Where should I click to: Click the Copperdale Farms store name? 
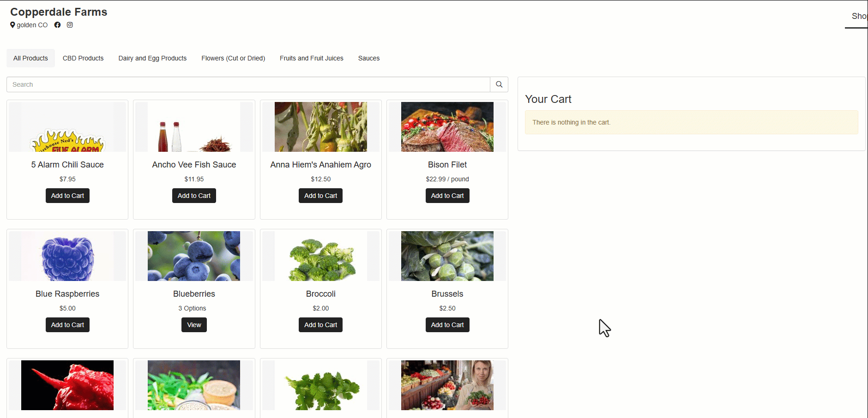click(59, 12)
